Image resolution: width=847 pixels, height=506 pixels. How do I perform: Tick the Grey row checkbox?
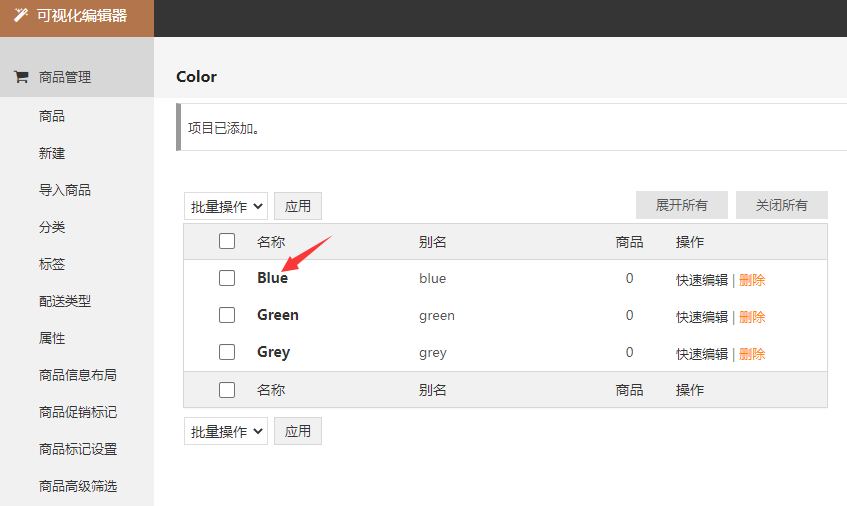click(227, 352)
